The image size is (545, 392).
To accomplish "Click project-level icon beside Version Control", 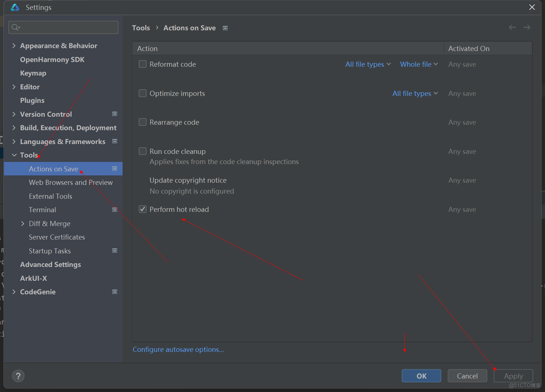I will click(115, 114).
